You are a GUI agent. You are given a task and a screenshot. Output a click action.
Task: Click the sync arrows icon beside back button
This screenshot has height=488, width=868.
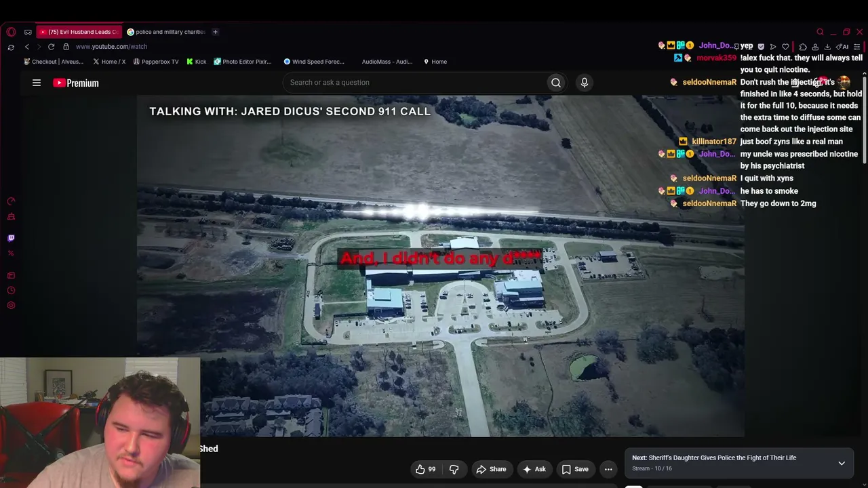click(x=11, y=47)
